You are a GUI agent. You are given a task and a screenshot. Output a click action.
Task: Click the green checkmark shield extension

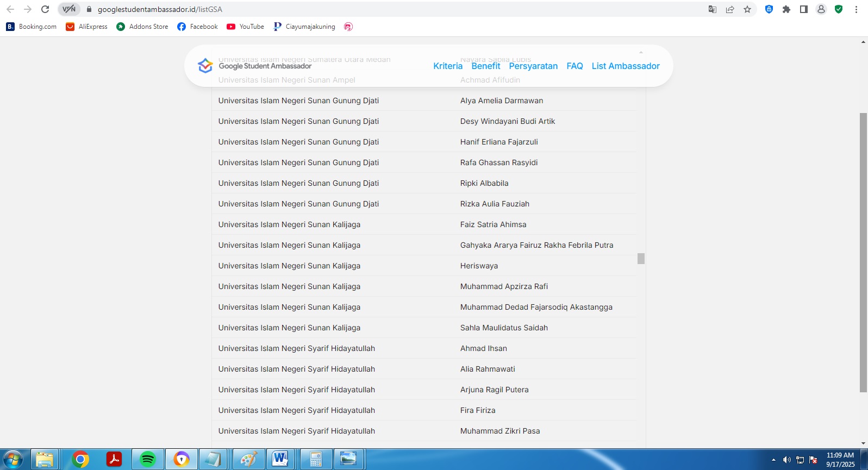(839, 9)
